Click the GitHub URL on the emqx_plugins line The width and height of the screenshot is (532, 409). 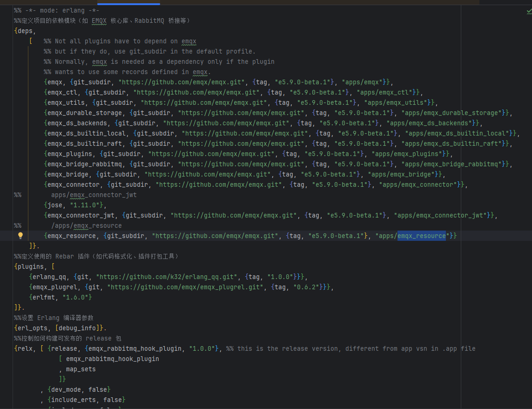pyautogui.click(x=211, y=154)
